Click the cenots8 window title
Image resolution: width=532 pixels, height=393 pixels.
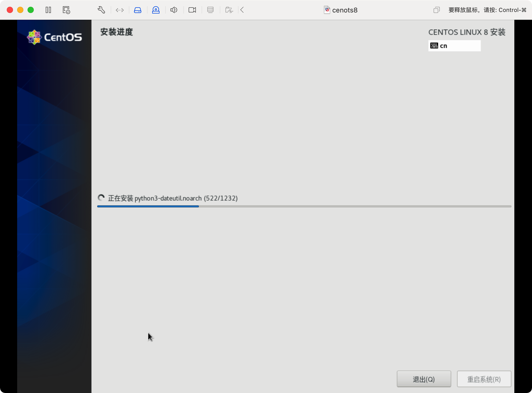(x=344, y=10)
